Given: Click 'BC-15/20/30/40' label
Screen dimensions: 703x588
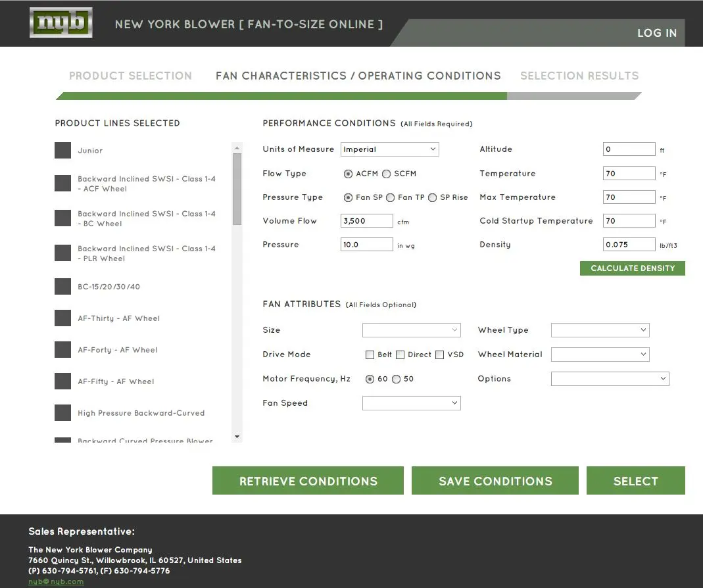Looking at the screenshot, I should click(109, 287).
